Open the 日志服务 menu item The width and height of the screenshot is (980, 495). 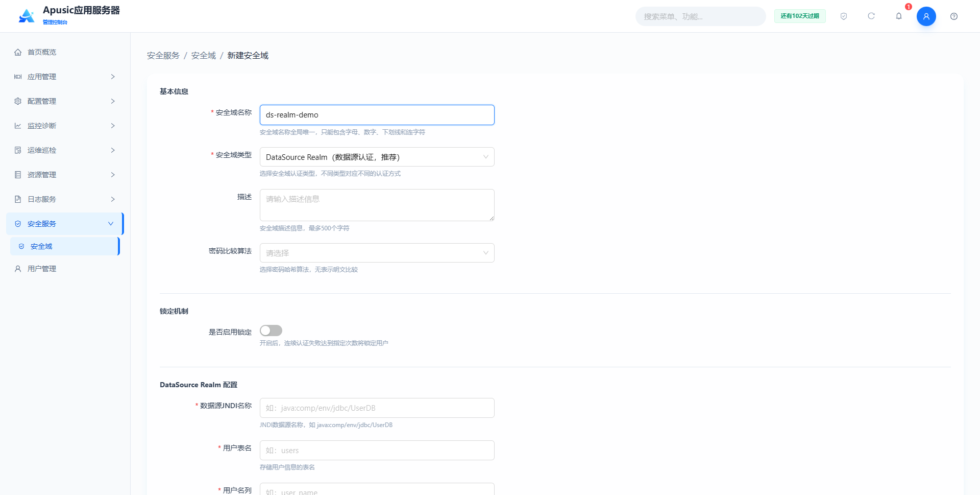coord(65,199)
